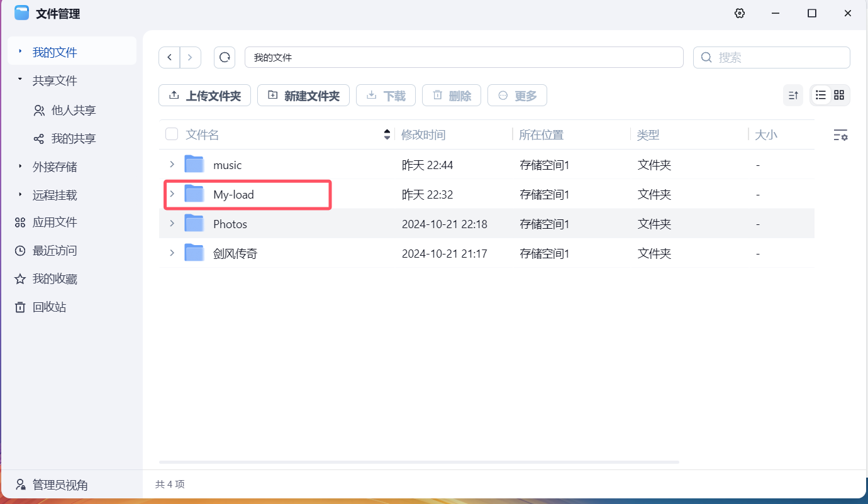Image resolution: width=868 pixels, height=504 pixels.
Task: Click the 应用文件 apps icon
Action: tap(20, 222)
